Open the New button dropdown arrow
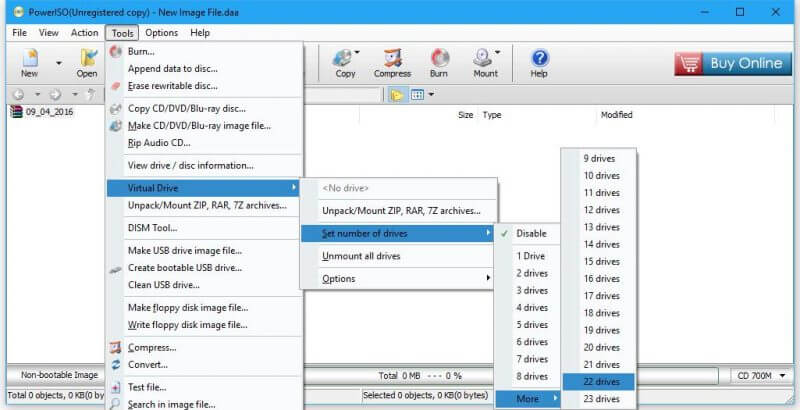Viewport: 800px width, 410px height. [59, 63]
